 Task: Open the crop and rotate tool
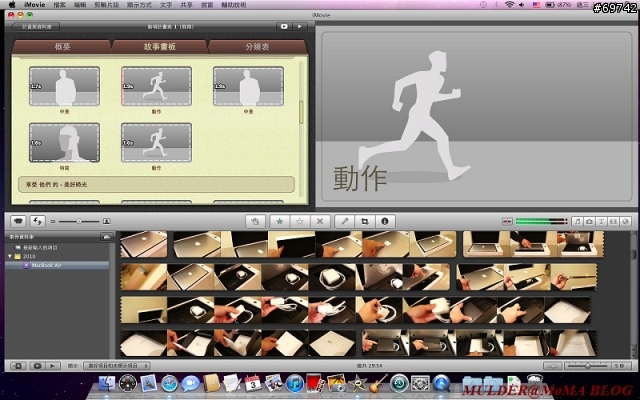[364, 221]
